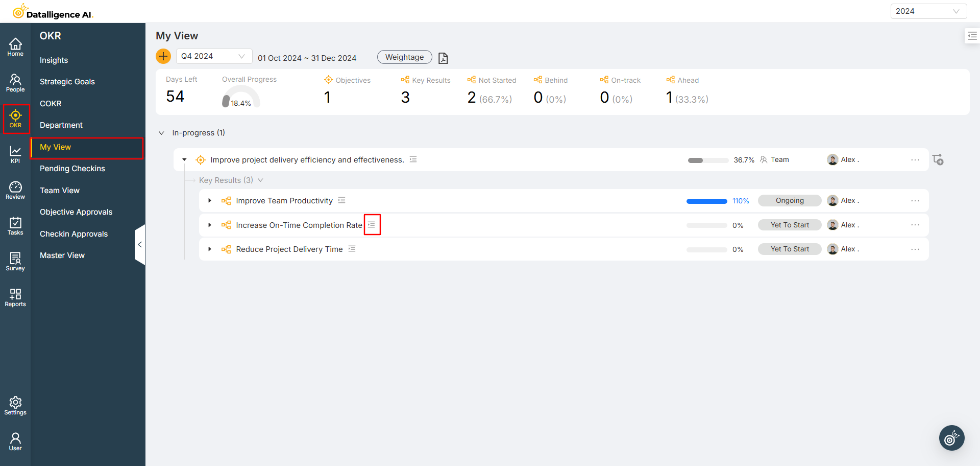This screenshot has width=980, height=466.
Task: Click the Weightage button
Action: click(x=404, y=57)
